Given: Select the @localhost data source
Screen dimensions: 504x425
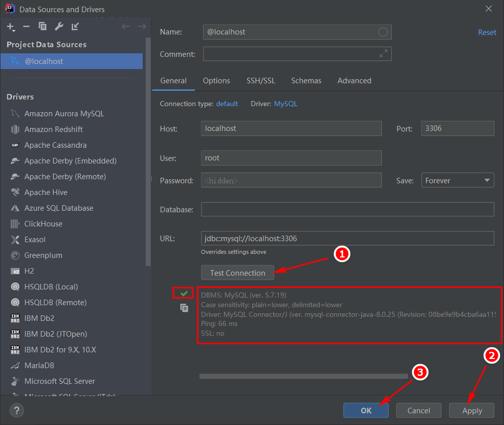Looking at the screenshot, I should coord(72,61).
